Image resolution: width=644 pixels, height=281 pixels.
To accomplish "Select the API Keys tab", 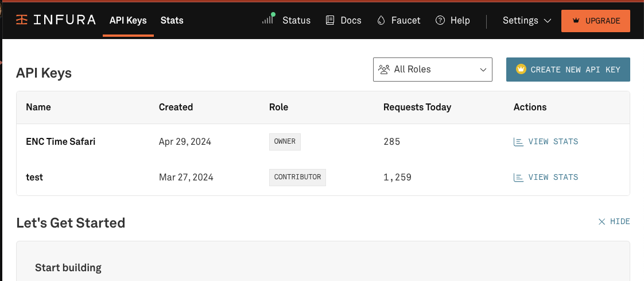I will [128, 20].
